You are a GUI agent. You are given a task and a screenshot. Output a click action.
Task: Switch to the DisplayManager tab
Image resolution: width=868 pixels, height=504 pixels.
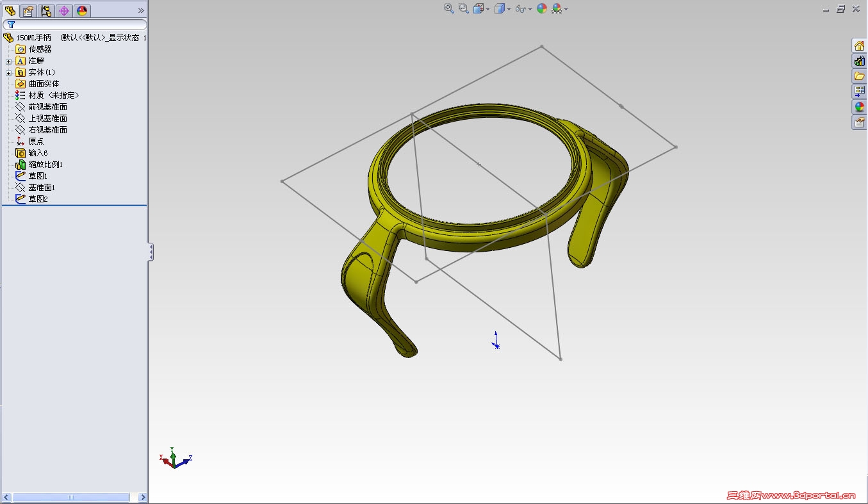click(82, 10)
